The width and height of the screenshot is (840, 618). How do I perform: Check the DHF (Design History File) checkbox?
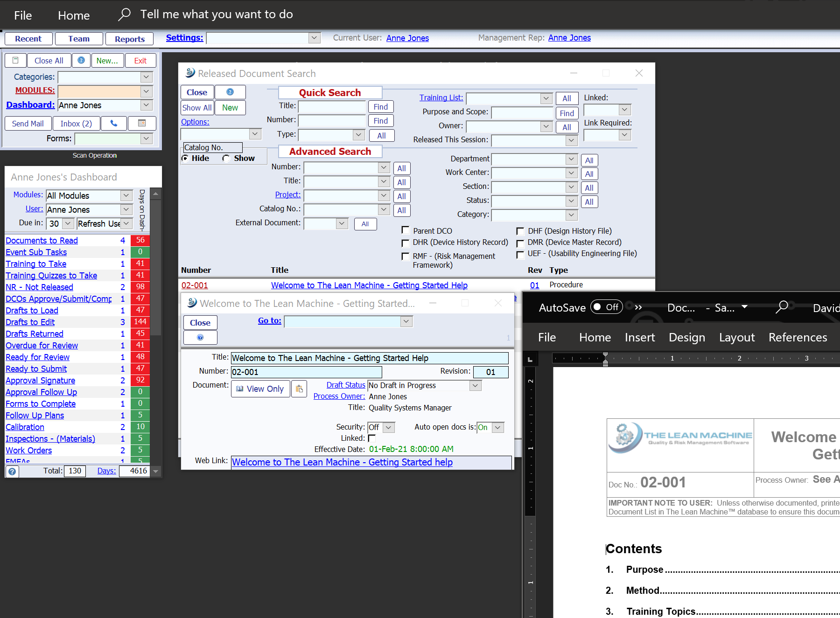[520, 231]
